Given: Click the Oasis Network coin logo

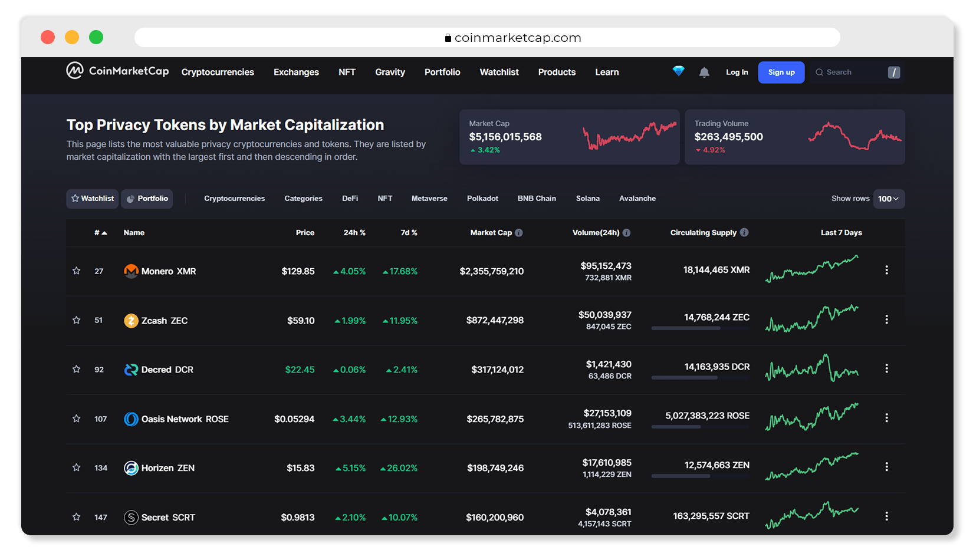Looking at the screenshot, I should pos(131,419).
